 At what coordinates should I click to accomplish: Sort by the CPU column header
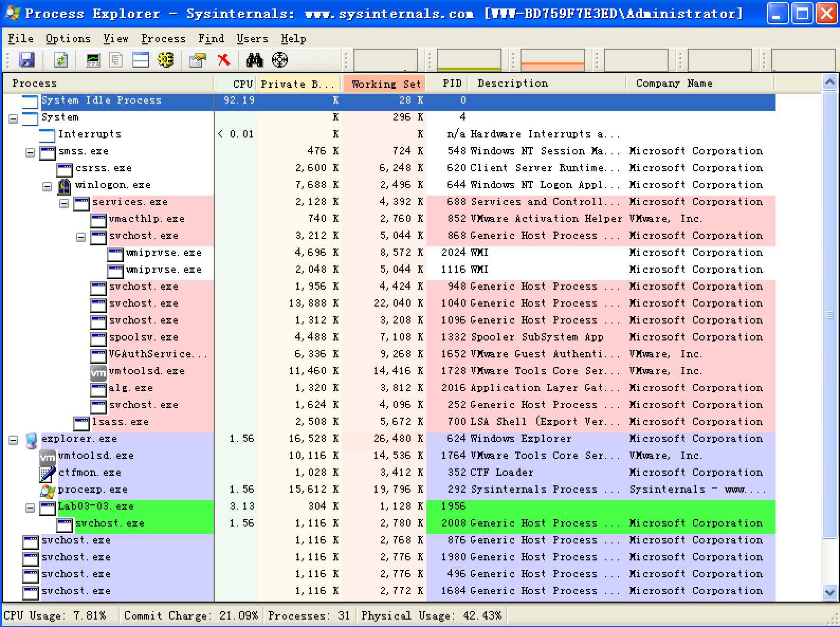[235, 84]
